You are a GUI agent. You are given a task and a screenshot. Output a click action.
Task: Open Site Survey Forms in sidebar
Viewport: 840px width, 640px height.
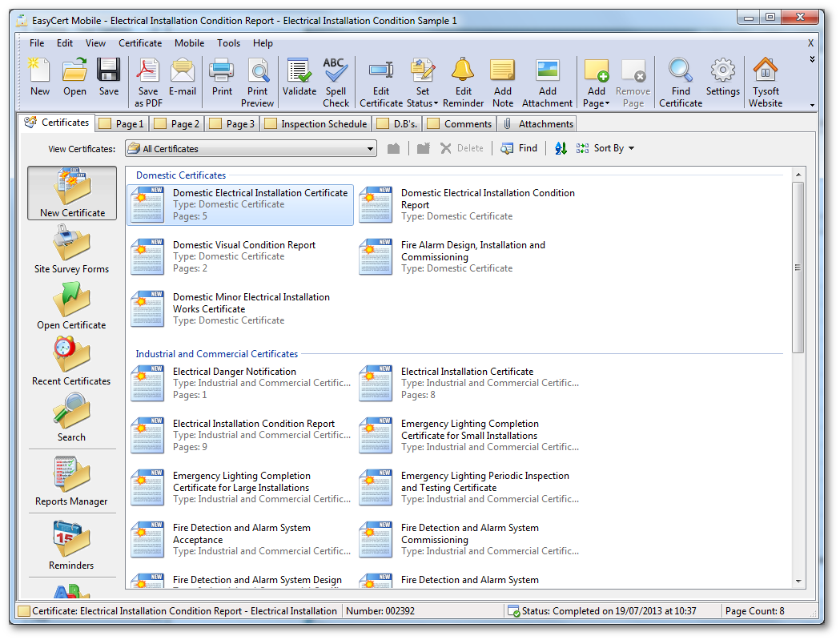coord(72,249)
